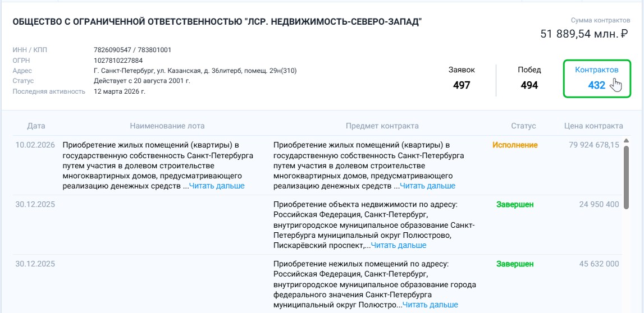Select the Побед 494 counter
Screen dimensions: 644x313
pyautogui.click(x=529, y=78)
